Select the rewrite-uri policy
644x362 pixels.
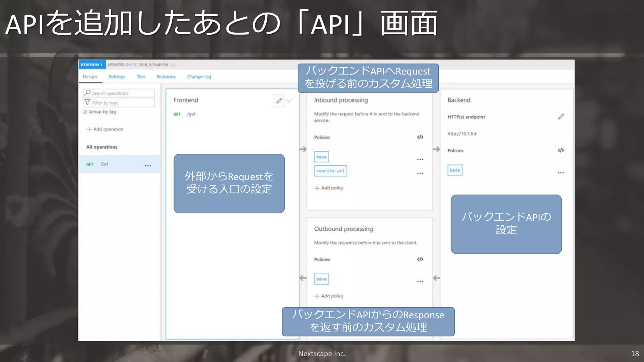pos(330,171)
